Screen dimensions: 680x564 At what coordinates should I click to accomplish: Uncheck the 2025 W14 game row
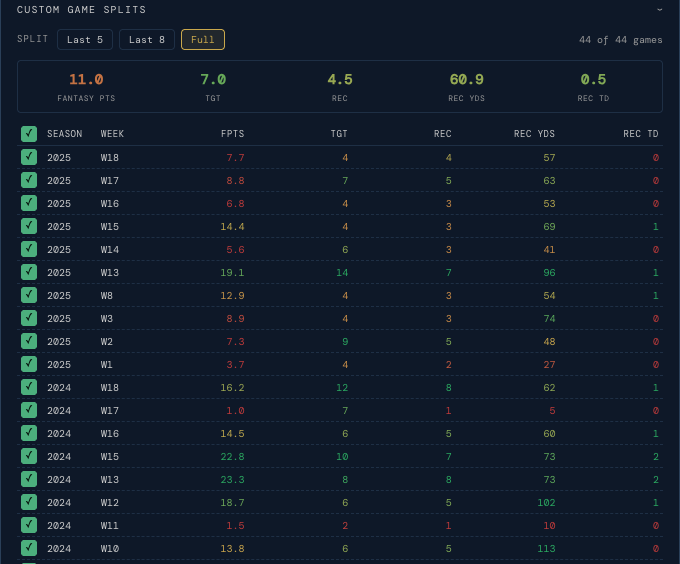point(29,249)
